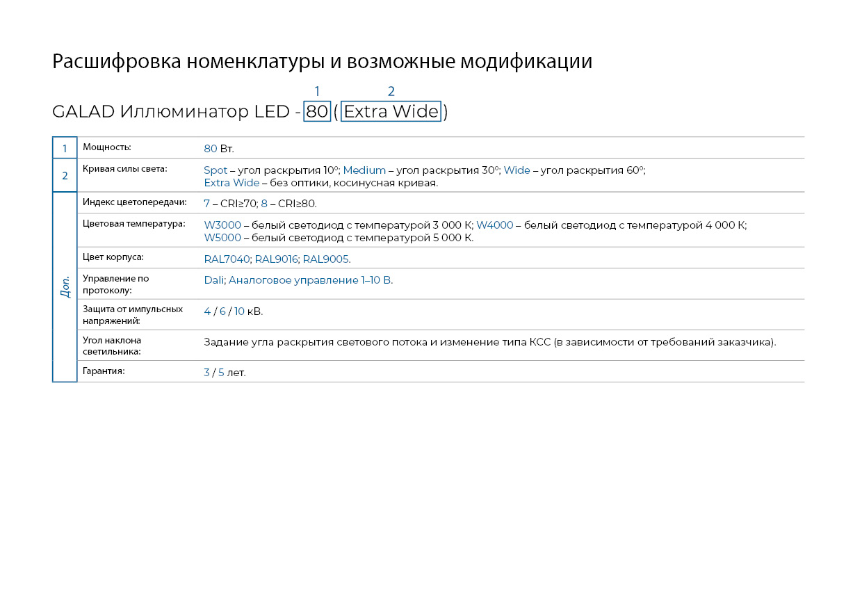The width and height of the screenshot is (862, 616).
Task: Click the "Угол наклона светильника" row label
Action: coord(112,346)
